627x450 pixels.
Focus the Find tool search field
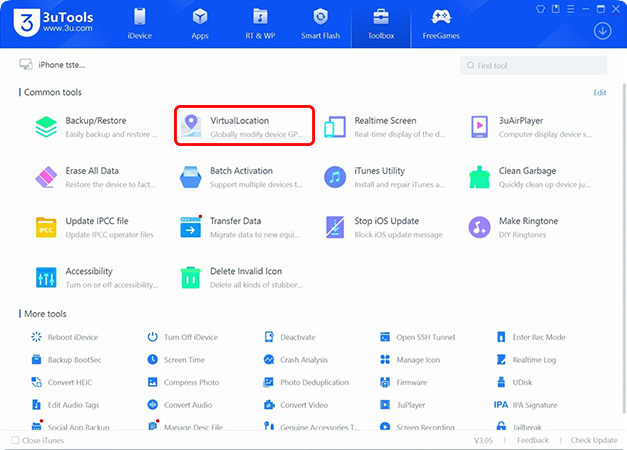coord(533,65)
